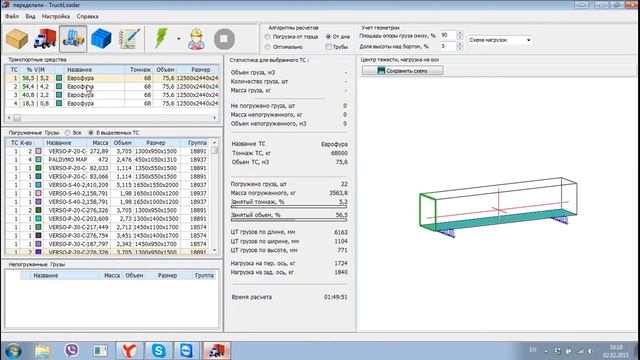Decrease Доля высоты над бортом with down arrow
The height and width of the screenshot is (360, 640).
(460, 49)
